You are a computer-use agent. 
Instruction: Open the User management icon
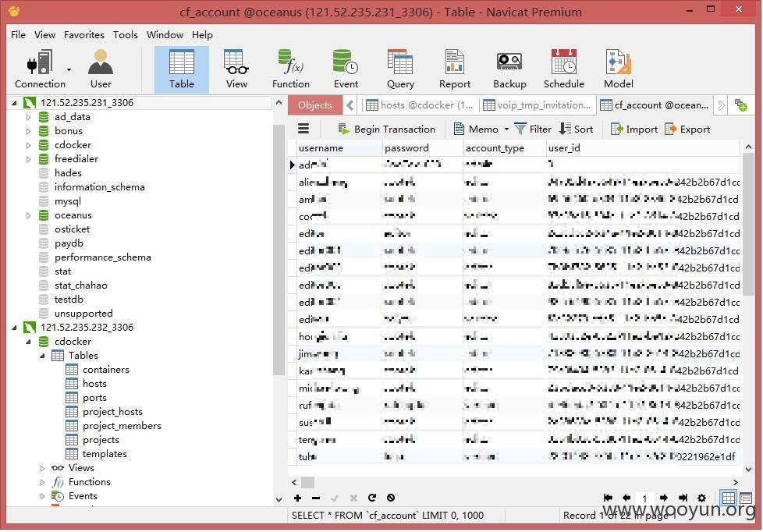click(101, 69)
